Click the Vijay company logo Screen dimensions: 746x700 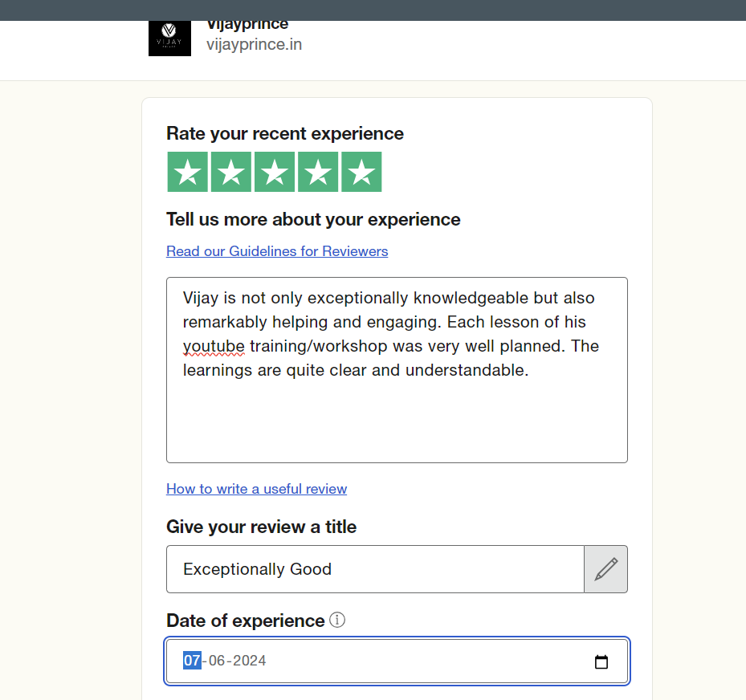pos(170,38)
